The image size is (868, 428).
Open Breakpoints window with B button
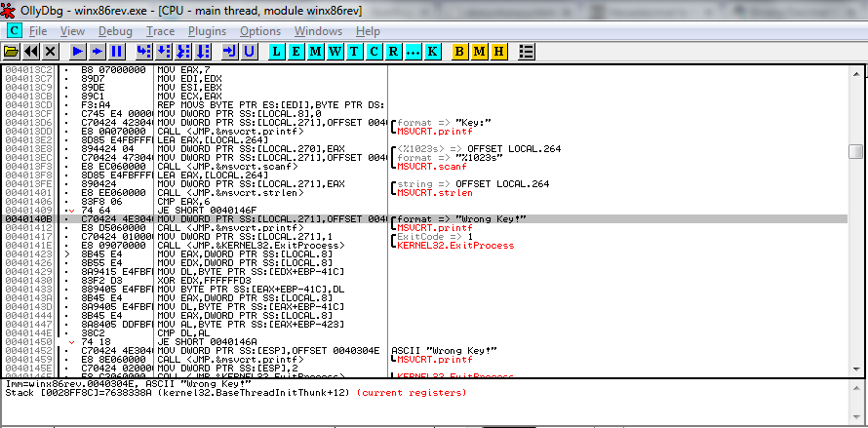(459, 52)
